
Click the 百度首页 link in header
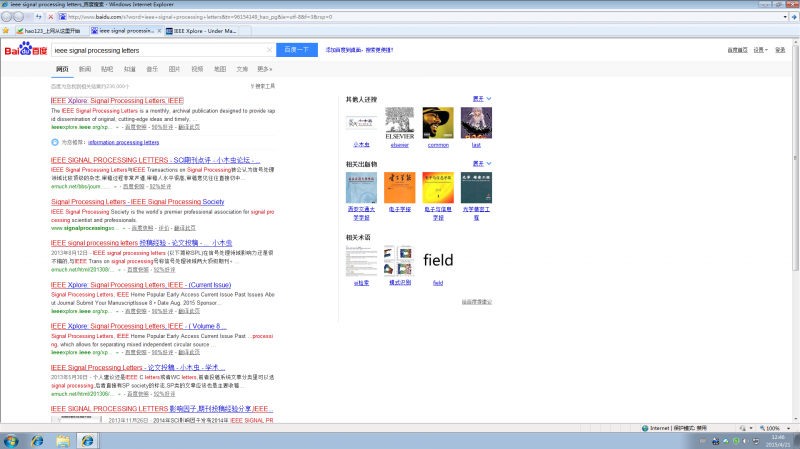(737, 50)
